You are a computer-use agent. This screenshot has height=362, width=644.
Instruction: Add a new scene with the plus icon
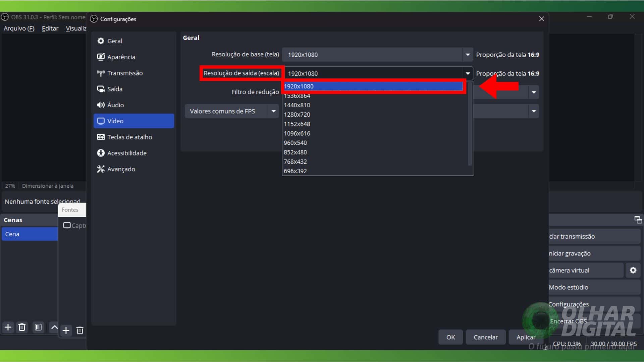pos(7,327)
